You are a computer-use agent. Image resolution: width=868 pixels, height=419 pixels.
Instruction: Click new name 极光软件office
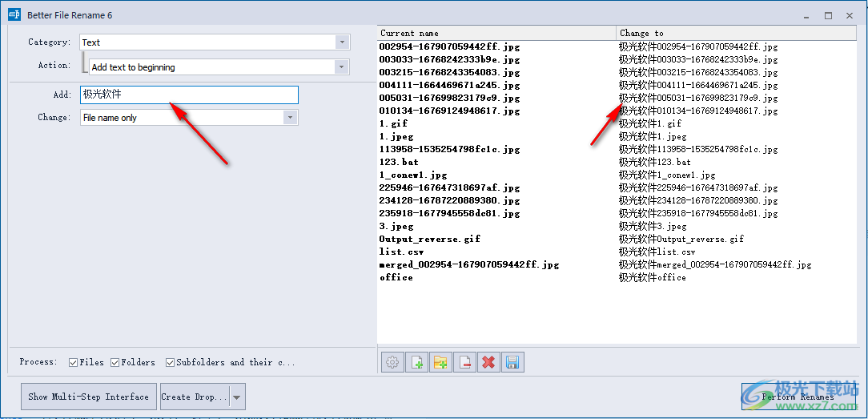tap(653, 277)
